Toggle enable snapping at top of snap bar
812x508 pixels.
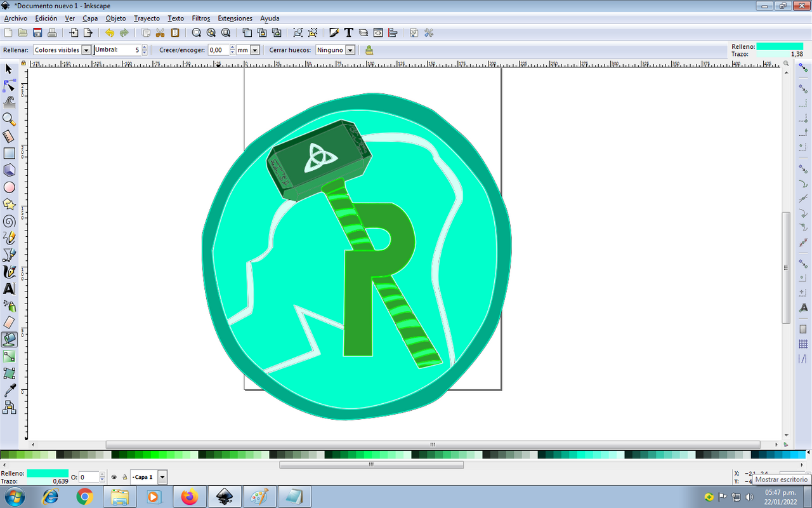[803, 68]
